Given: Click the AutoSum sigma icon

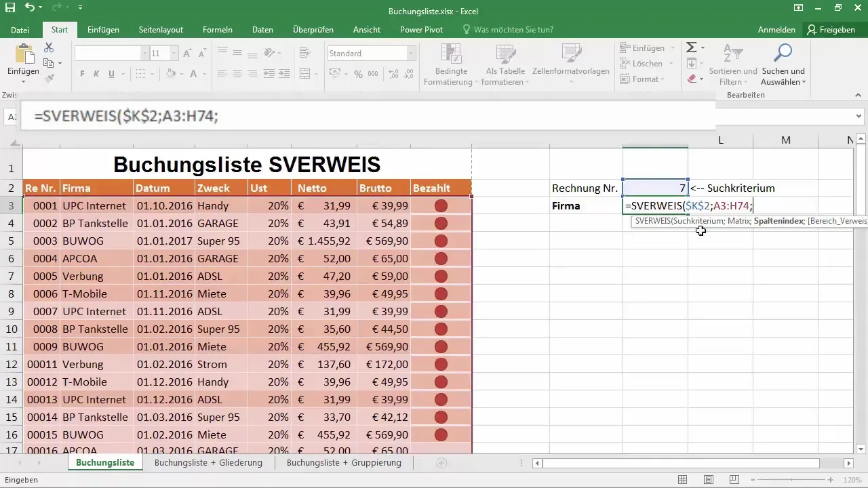Looking at the screenshot, I should point(691,47).
